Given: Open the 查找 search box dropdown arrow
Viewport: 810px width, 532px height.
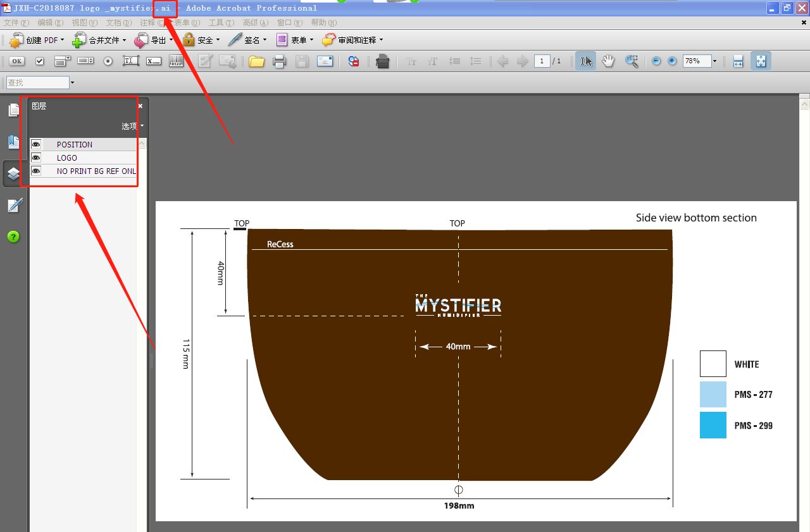Looking at the screenshot, I should [72, 83].
